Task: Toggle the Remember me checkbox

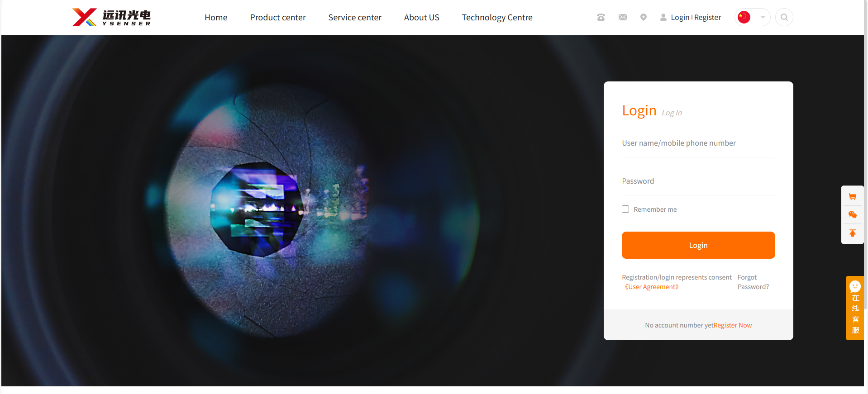Action: (x=625, y=209)
